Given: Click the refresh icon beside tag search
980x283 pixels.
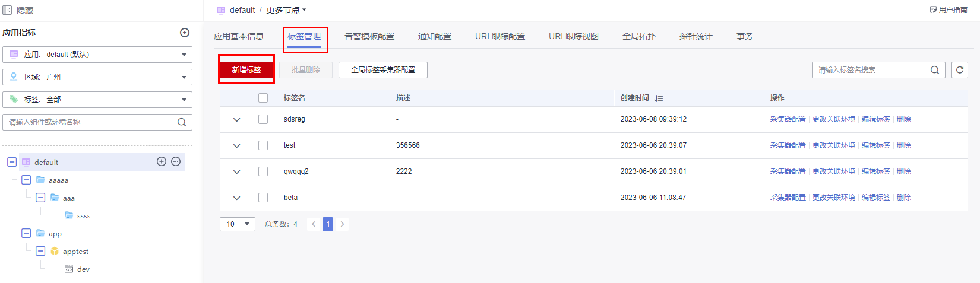Looking at the screenshot, I should (x=960, y=70).
